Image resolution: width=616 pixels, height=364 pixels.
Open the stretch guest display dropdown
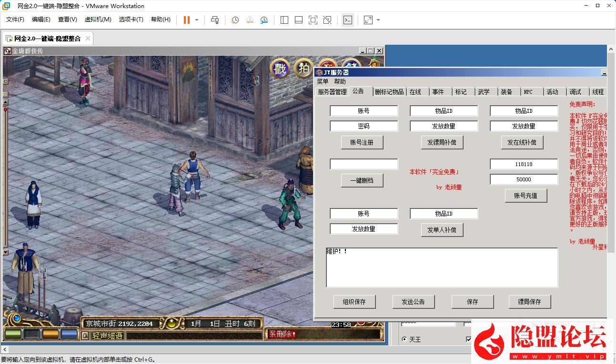pos(378,20)
